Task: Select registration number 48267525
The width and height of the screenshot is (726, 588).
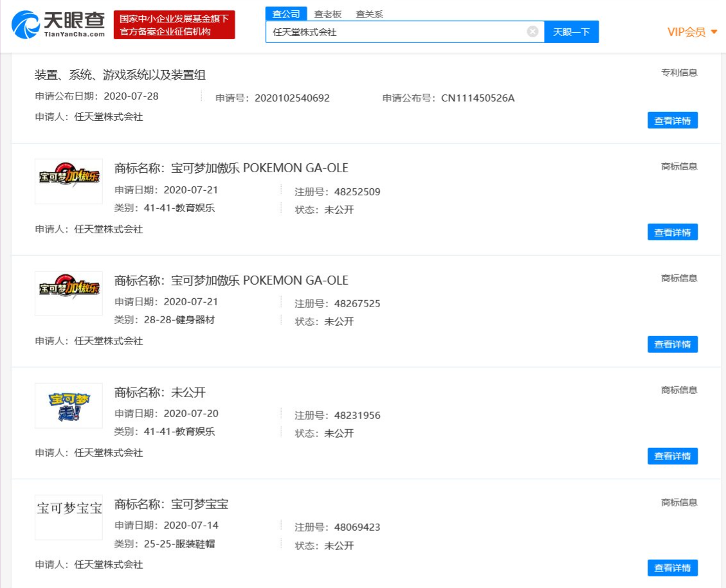Action: point(358,304)
